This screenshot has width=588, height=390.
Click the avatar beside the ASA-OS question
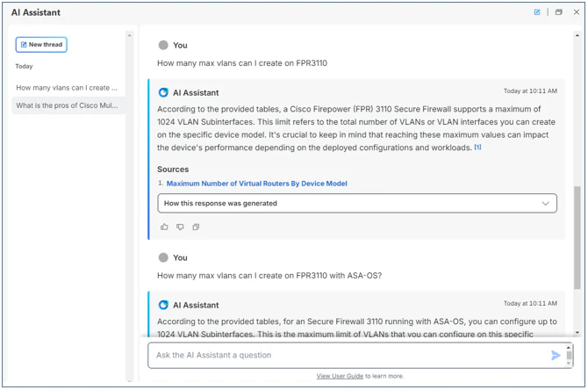click(x=163, y=257)
